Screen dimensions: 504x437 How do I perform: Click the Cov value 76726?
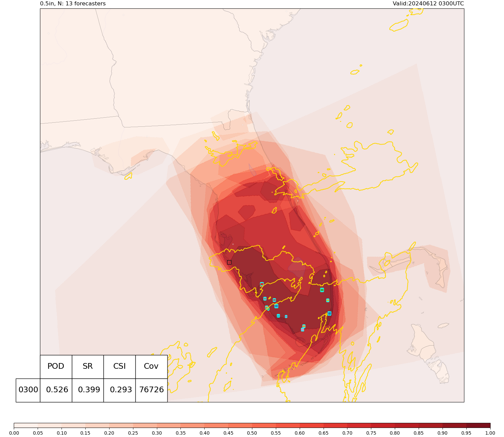coord(151,390)
